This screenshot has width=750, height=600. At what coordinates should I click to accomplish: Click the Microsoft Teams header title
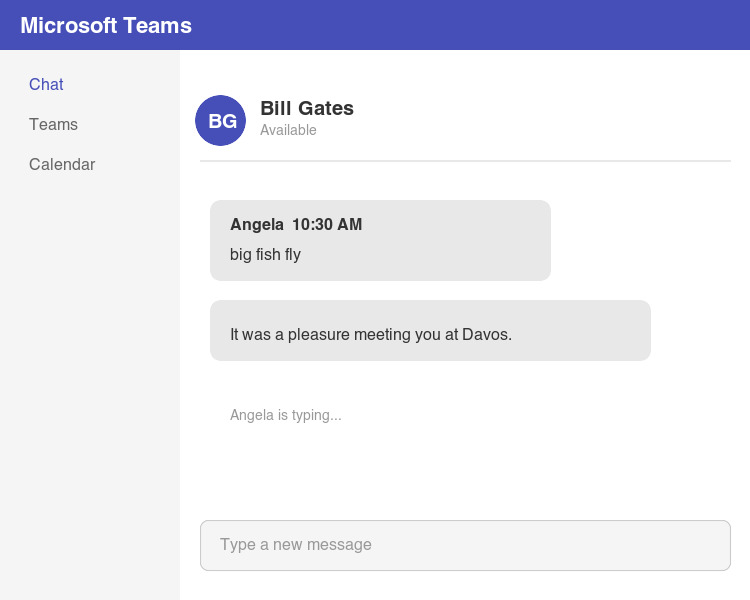(x=106, y=25)
